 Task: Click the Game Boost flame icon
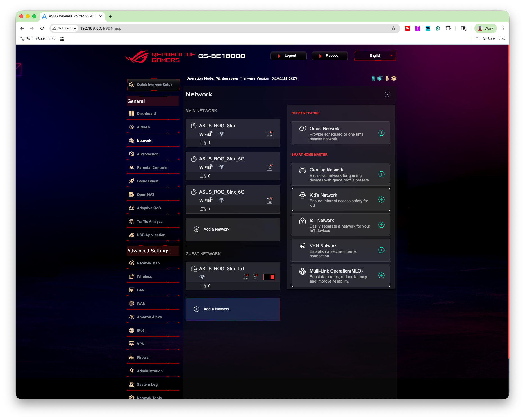coord(131,181)
